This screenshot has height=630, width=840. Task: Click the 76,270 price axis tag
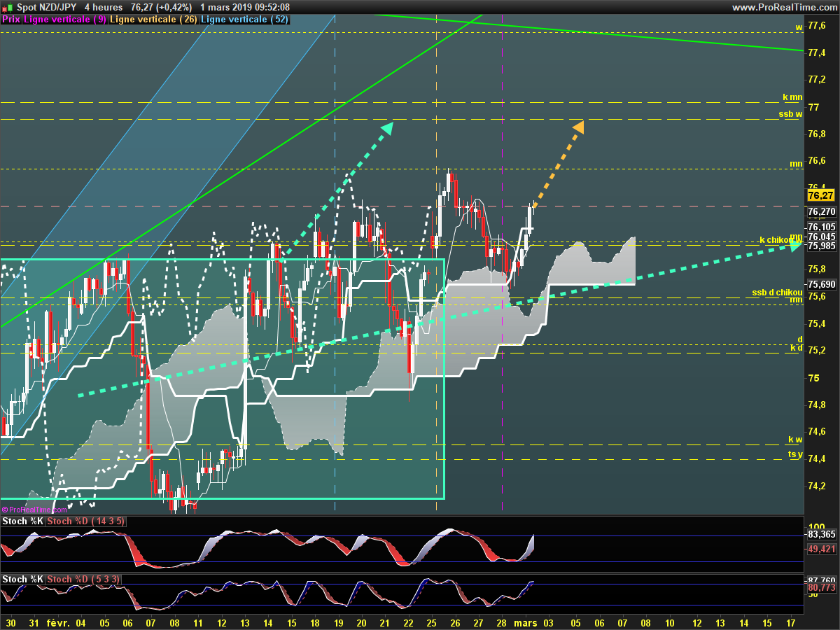point(822,211)
